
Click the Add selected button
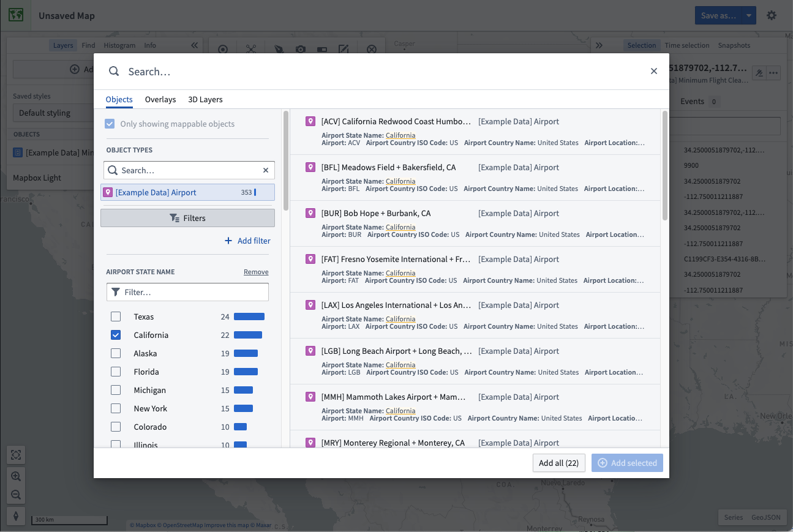[x=627, y=463]
